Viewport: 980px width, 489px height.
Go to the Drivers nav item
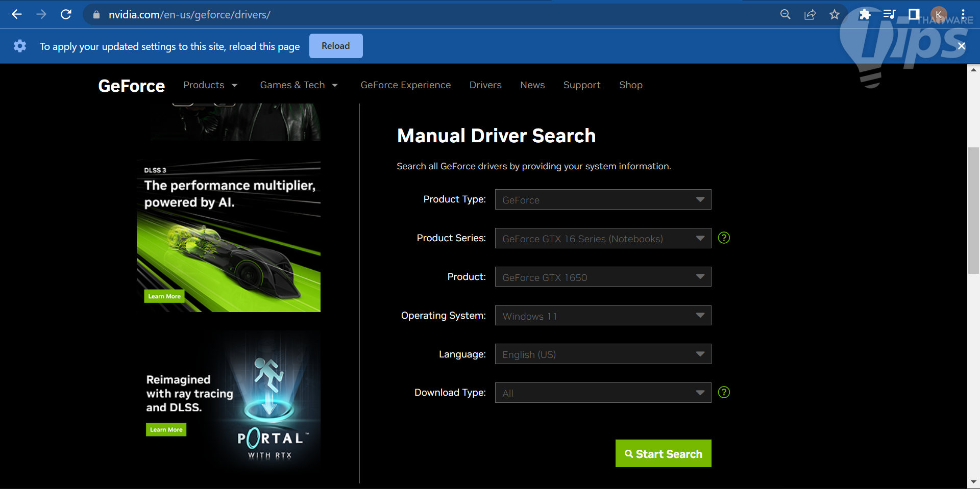click(485, 85)
